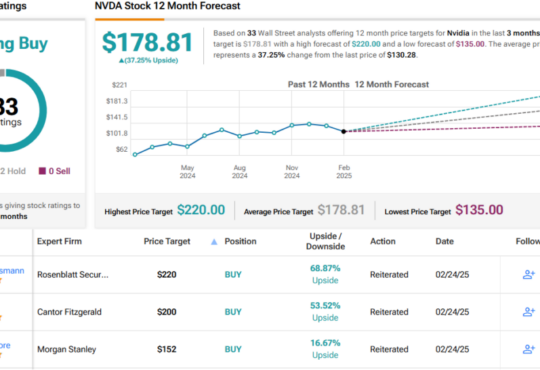Click the $220.00 highest price target
Image resolution: width=540 pixels, height=370 pixels.
pos(201,210)
